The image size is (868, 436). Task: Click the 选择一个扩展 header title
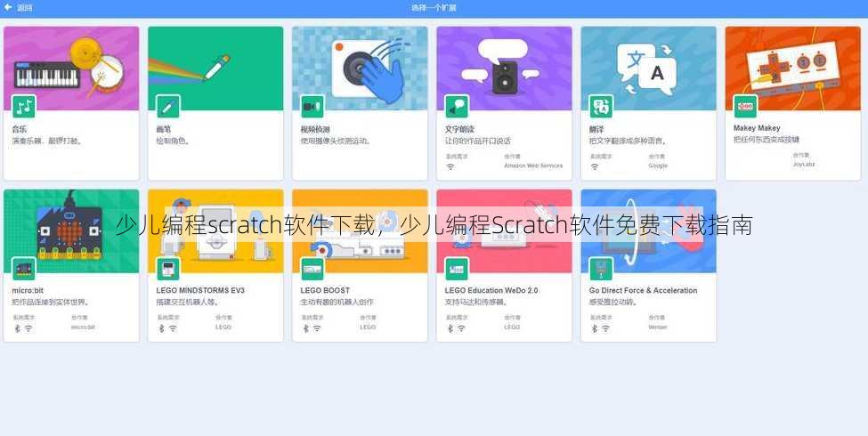pos(434,8)
